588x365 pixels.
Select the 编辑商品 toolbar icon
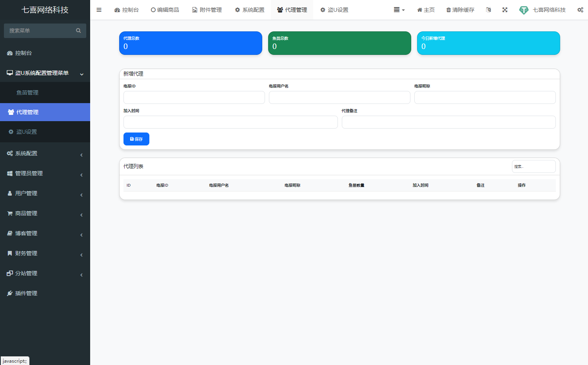coord(165,10)
